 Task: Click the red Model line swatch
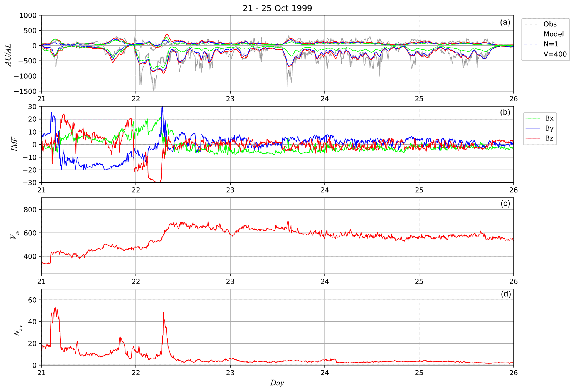point(532,34)
